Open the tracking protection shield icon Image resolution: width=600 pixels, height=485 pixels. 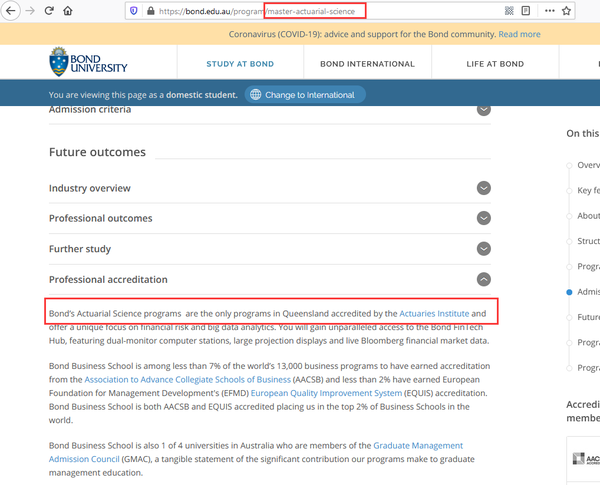click(134, 11)
